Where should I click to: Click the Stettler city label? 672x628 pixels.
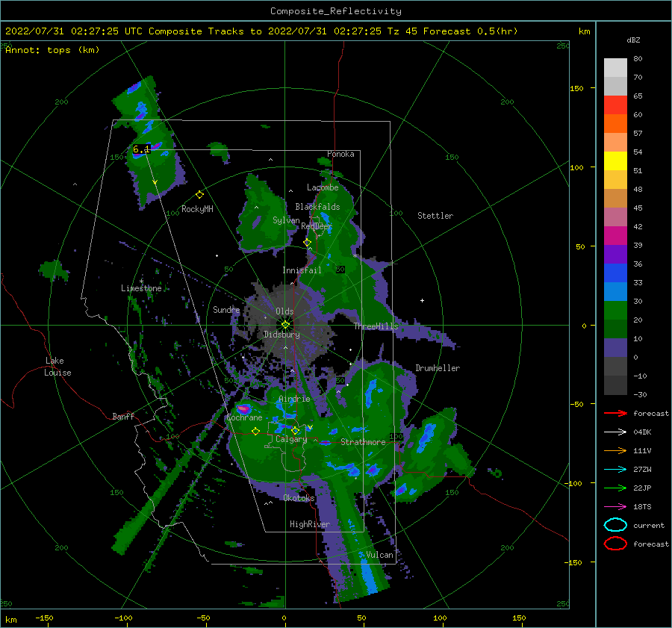435,216
